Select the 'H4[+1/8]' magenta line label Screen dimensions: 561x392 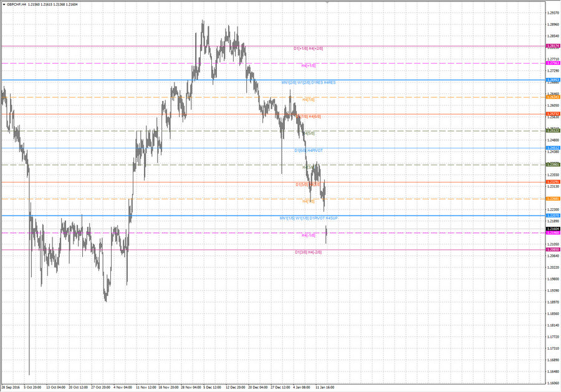309,66
